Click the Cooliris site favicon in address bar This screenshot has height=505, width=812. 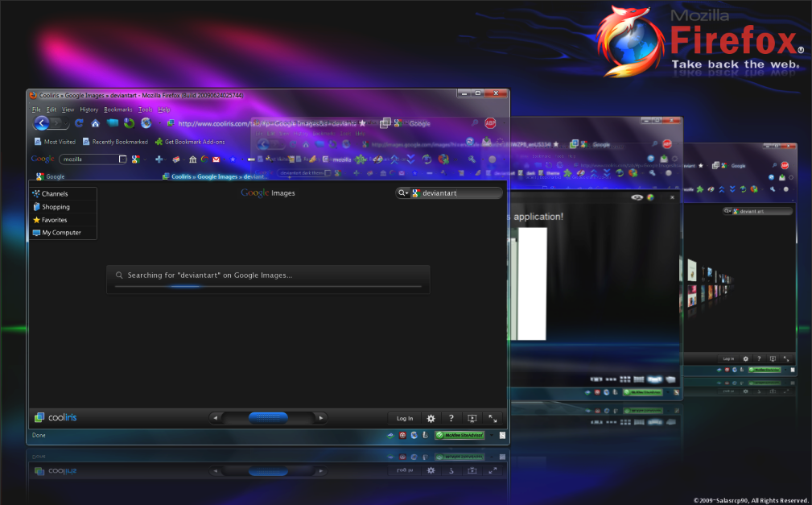click(x=171, y=123)
